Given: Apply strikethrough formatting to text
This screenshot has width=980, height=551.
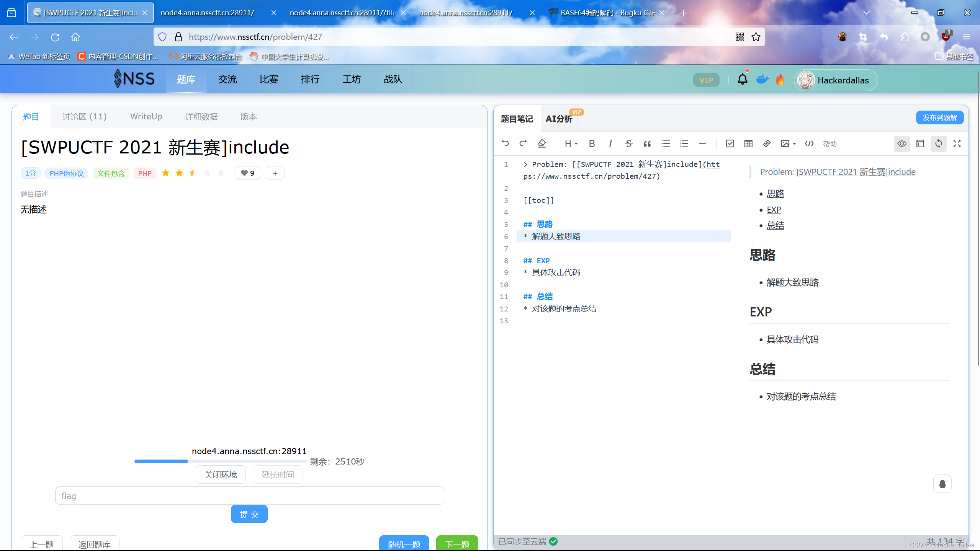Looking at the screenshot, I should coord(629,143).
